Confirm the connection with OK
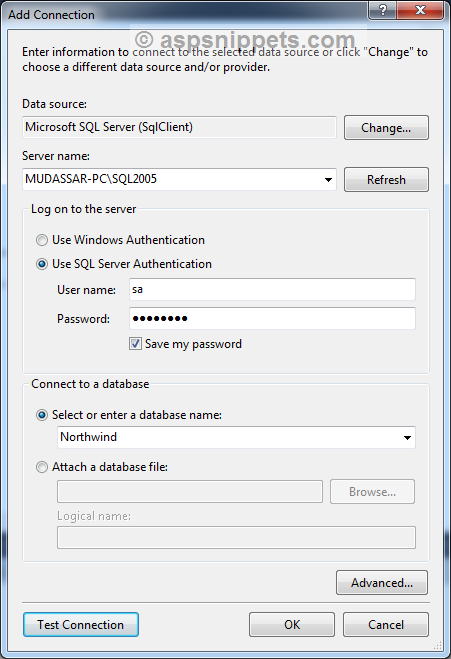 (x=292, y=625)
